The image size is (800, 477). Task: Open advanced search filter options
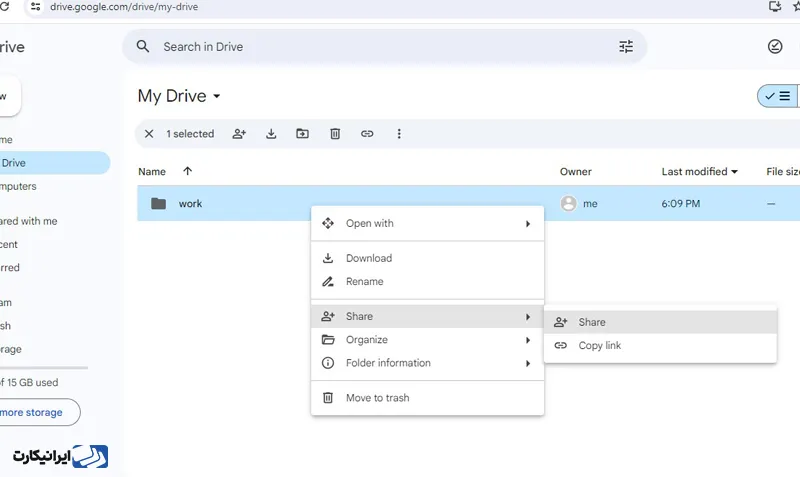point(626,46)
